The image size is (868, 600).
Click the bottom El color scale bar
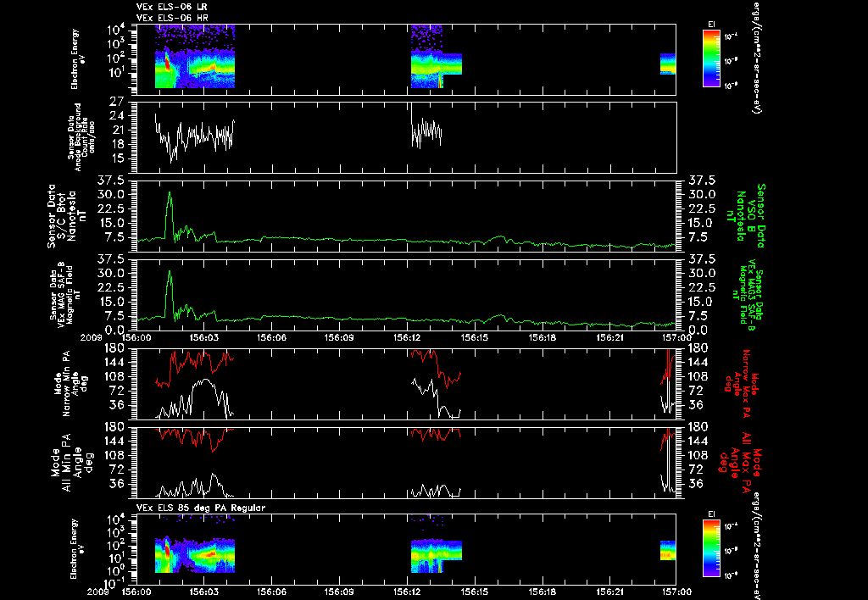pos(711,549)
